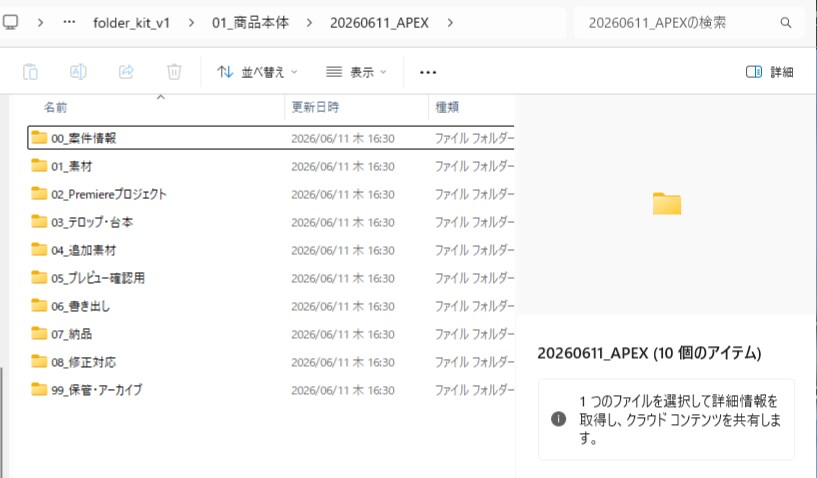This screenshot has width=817, height=478.
Task: Click the 07_納品 folder name
Action: 71,334
